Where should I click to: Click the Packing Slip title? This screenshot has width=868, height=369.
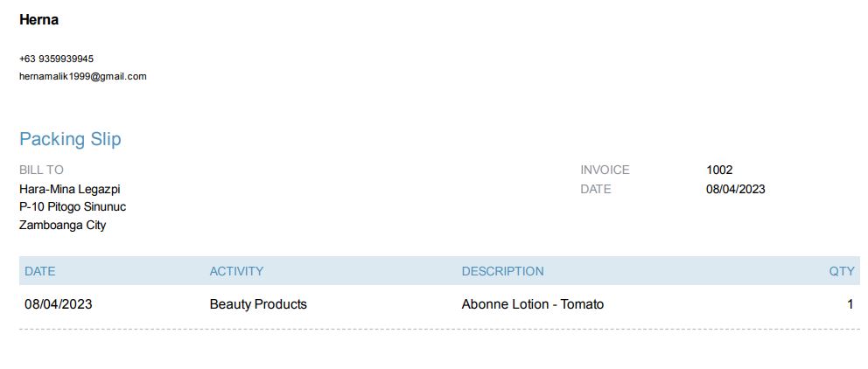pyautogui.click(x=70, y=139)
